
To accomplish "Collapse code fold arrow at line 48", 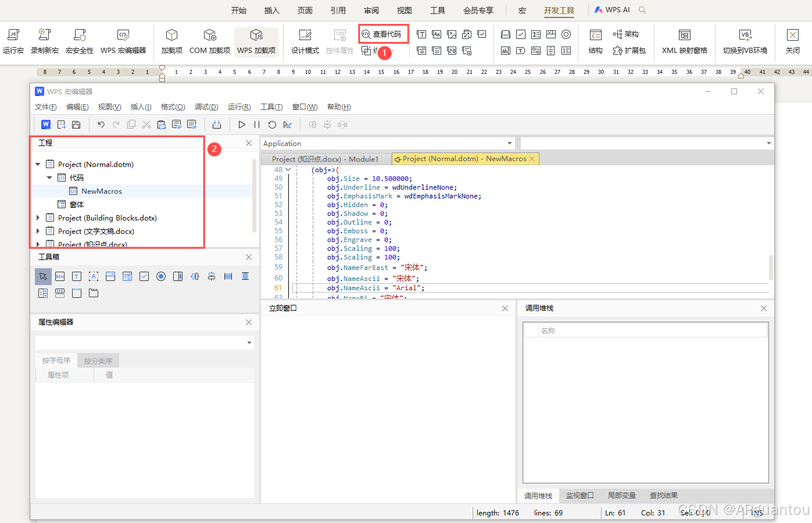I will click(x=288, y=170).
